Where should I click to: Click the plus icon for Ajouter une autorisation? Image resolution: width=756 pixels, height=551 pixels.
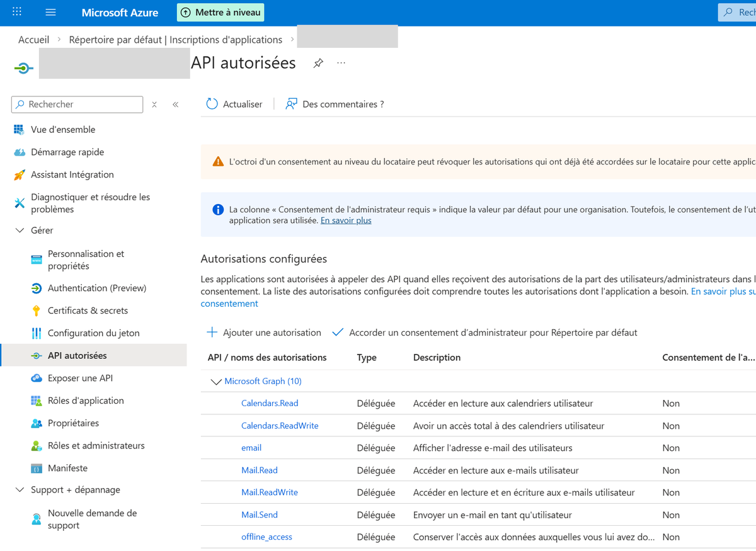pos(212,332)
